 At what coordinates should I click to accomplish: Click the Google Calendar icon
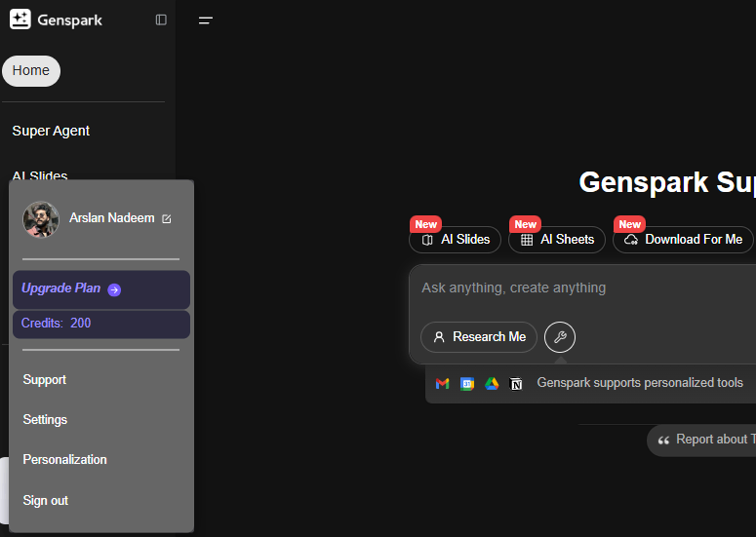(x=467, y=384)
